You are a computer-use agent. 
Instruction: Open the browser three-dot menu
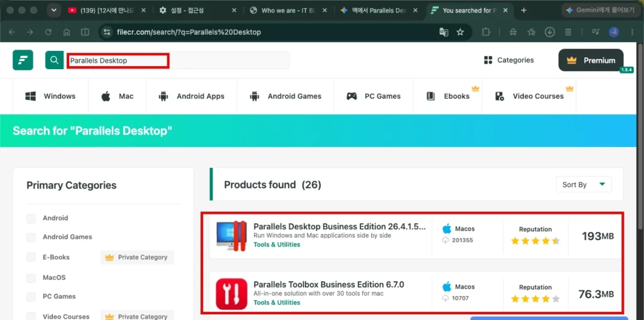(632, 32)
